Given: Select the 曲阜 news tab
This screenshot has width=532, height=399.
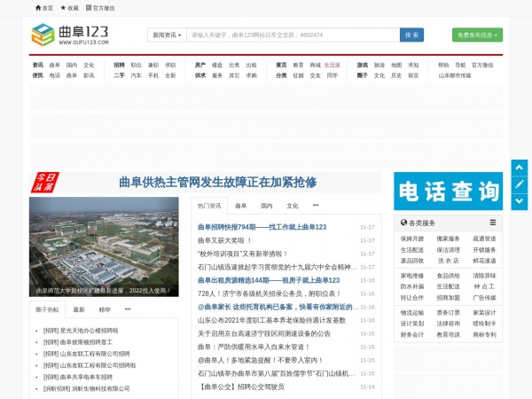Looking at the screenshot, I should 240,206.
